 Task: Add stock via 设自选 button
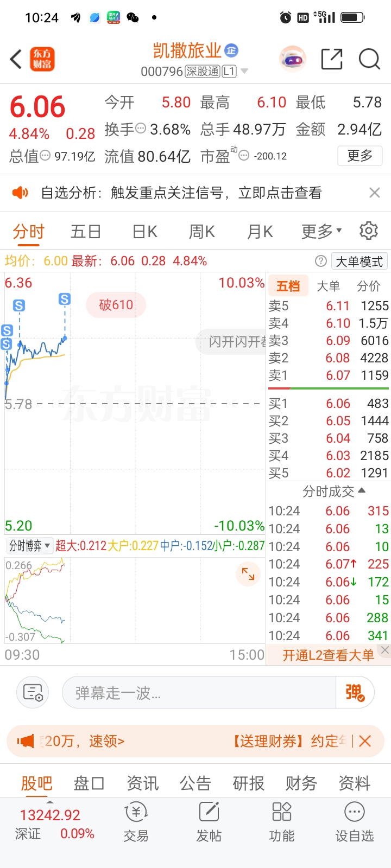(354, 822)
